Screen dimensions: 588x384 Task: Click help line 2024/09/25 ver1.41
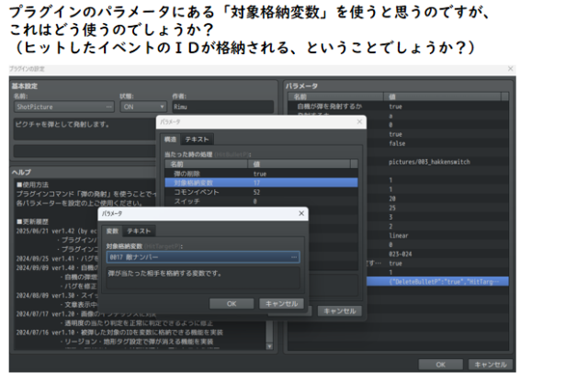pos(56,259)
